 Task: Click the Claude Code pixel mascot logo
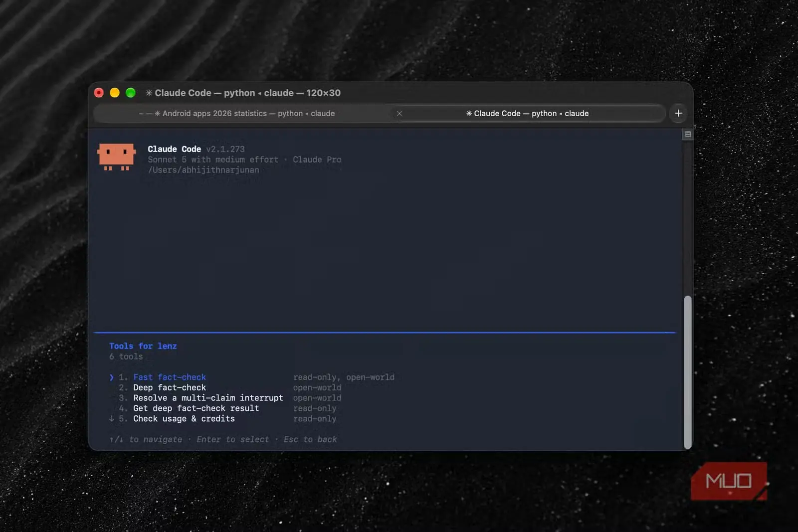[x=117, y=157]
